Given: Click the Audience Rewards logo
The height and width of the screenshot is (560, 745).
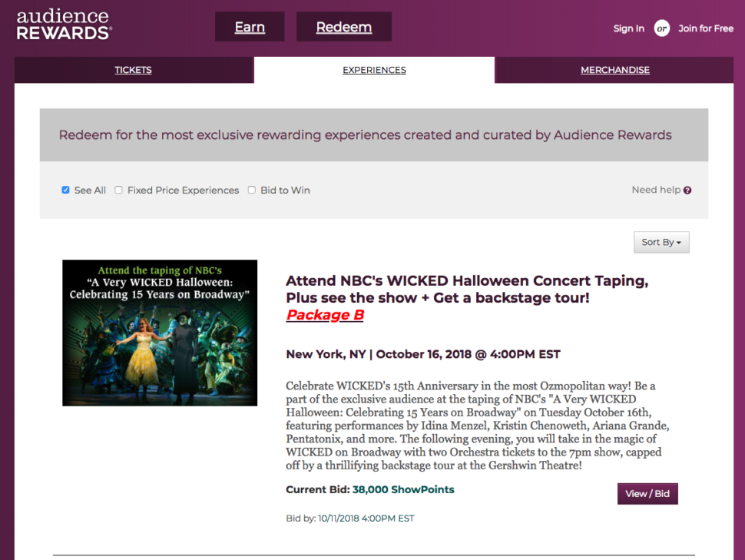Looking at the screenshot, I should [65, 25].
